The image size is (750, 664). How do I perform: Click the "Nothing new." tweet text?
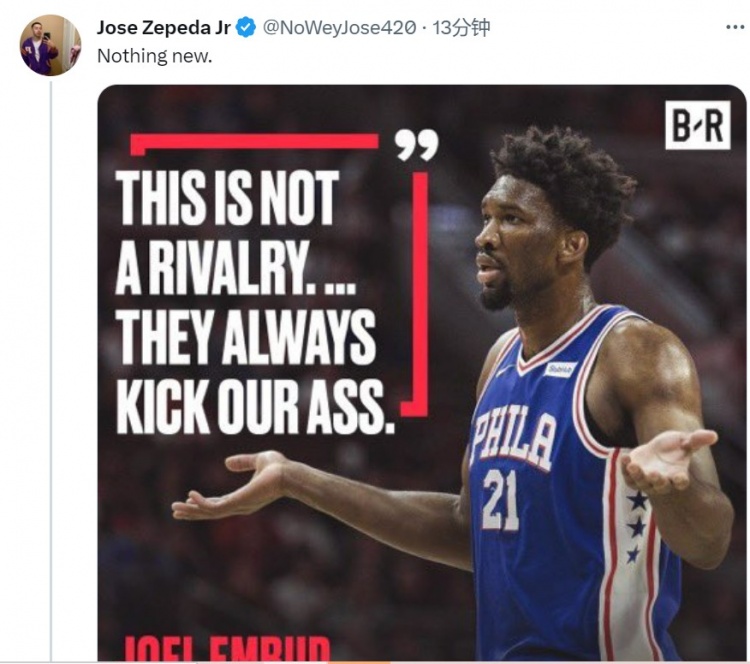(x=154, y=56)
